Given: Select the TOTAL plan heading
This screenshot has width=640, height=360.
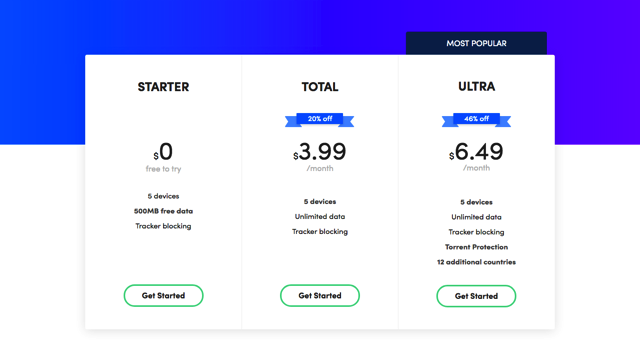Looking at the screenshot, I should point(320,87).
